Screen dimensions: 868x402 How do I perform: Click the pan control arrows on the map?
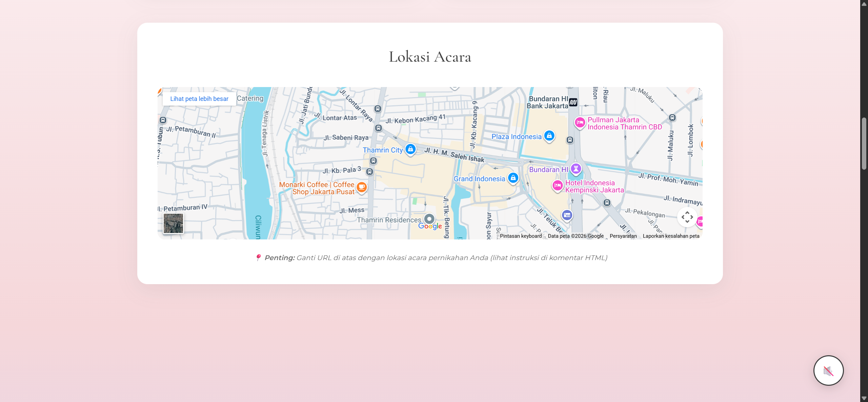687,217
